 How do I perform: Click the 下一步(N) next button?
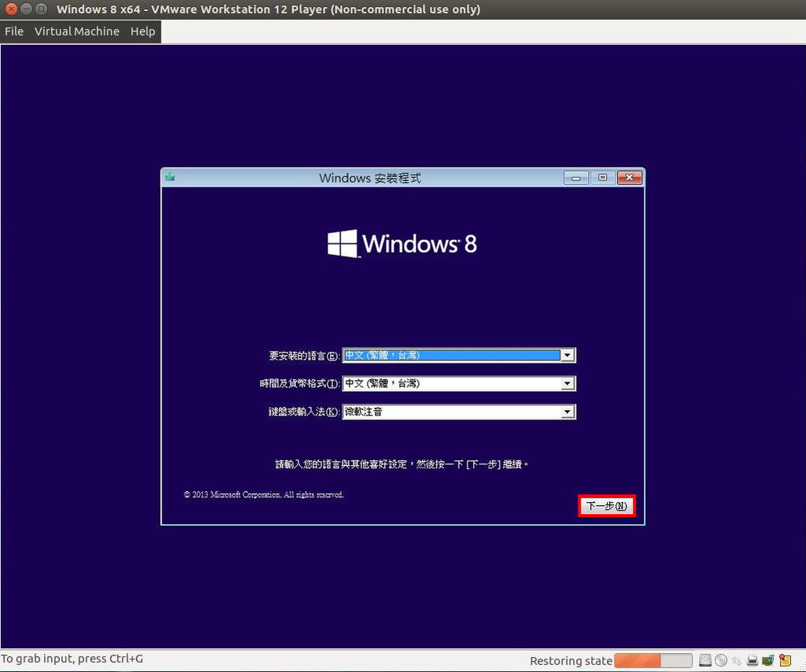pyautogui.click(x=607, y=506)
